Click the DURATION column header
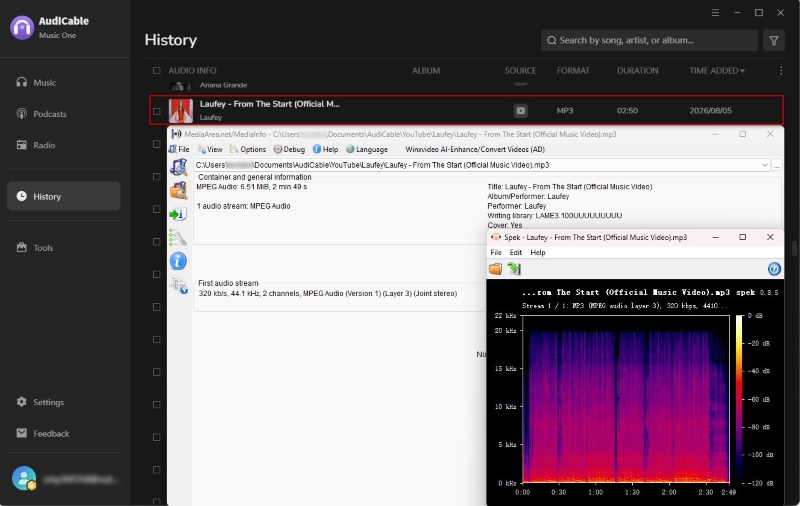Screen dimensions: 800x506 click(637, 70)
